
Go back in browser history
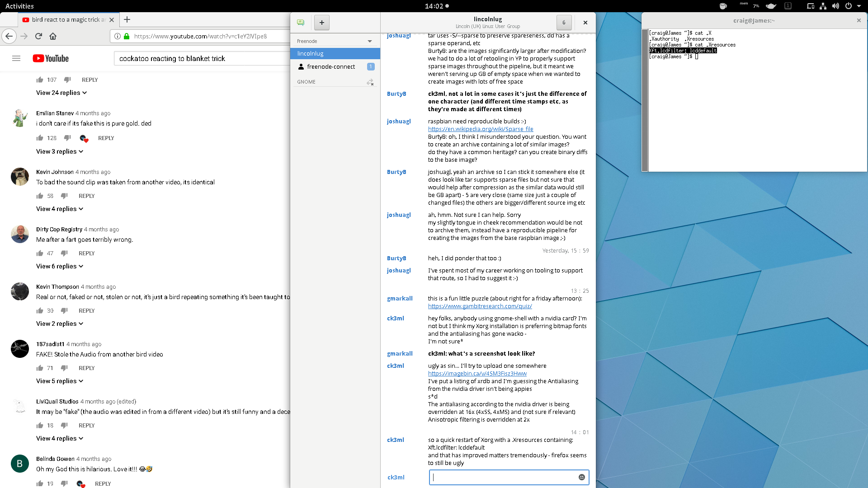[9, 36]
